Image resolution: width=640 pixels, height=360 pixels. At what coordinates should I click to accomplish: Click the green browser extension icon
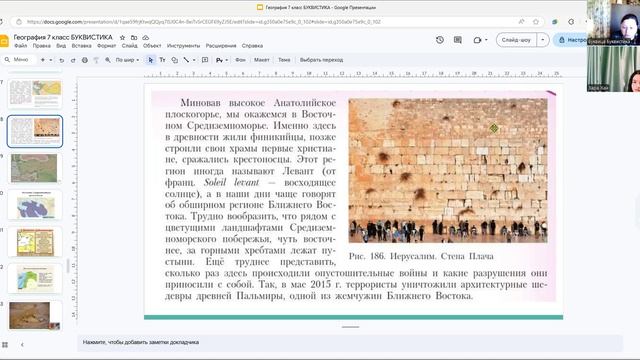[x=555, y=22]
